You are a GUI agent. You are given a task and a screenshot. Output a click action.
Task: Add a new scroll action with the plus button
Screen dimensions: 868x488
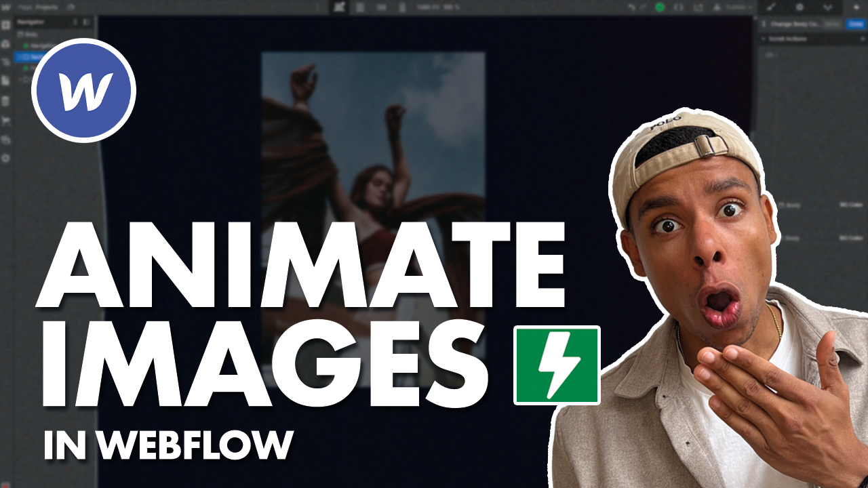(863, 39)
